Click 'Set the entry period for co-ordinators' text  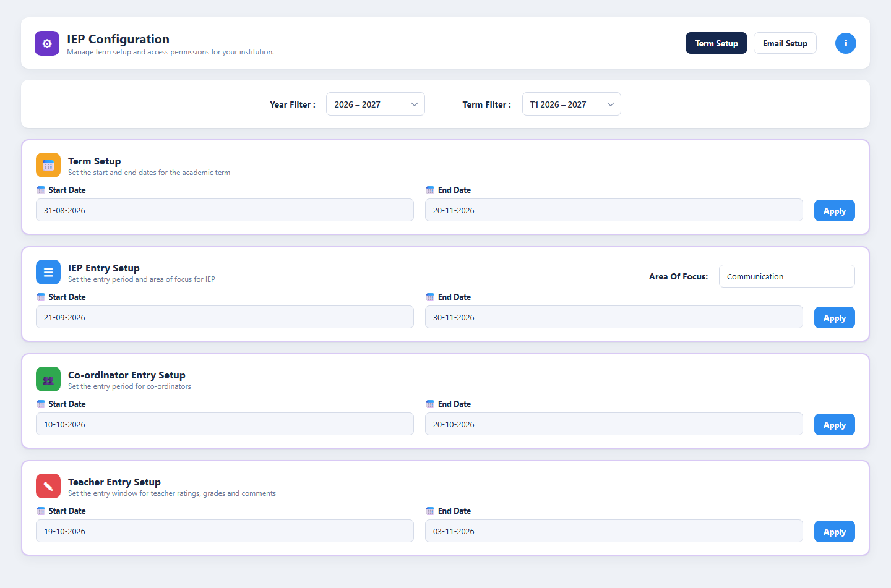pyautogui.click(x=129, y=386)
